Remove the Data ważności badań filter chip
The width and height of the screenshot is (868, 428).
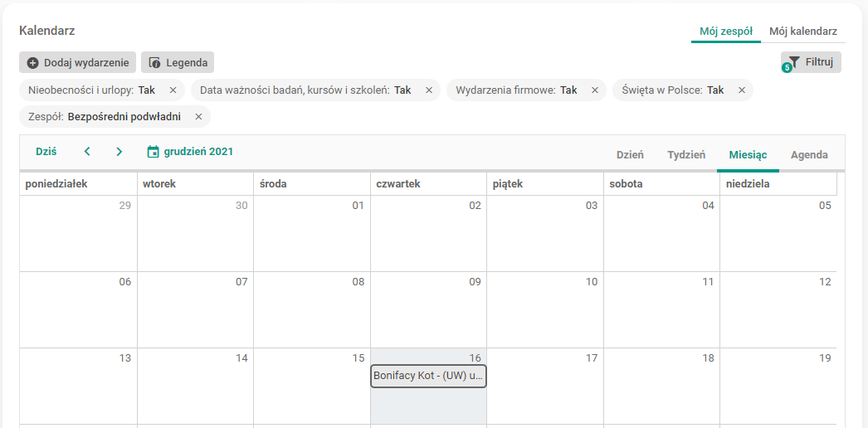pyautogui.click(x=428, y=90)
